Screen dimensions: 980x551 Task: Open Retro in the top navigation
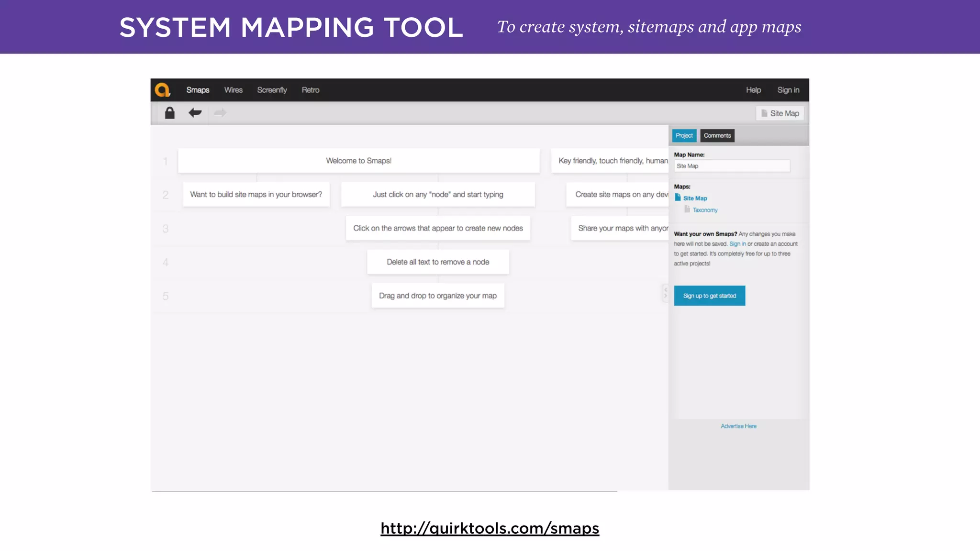[311, 90]
